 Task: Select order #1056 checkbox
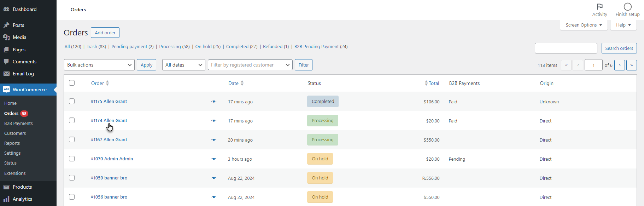[72, 197]
